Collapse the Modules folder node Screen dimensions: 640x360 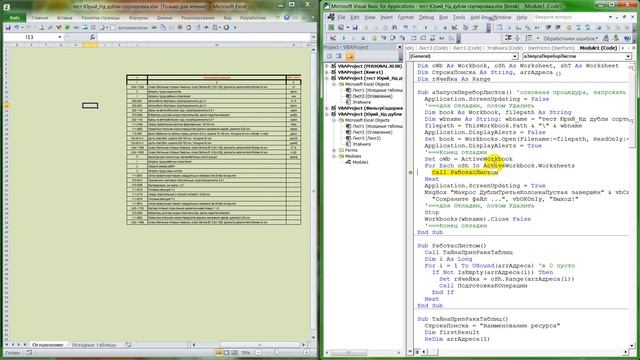point(334,156)
